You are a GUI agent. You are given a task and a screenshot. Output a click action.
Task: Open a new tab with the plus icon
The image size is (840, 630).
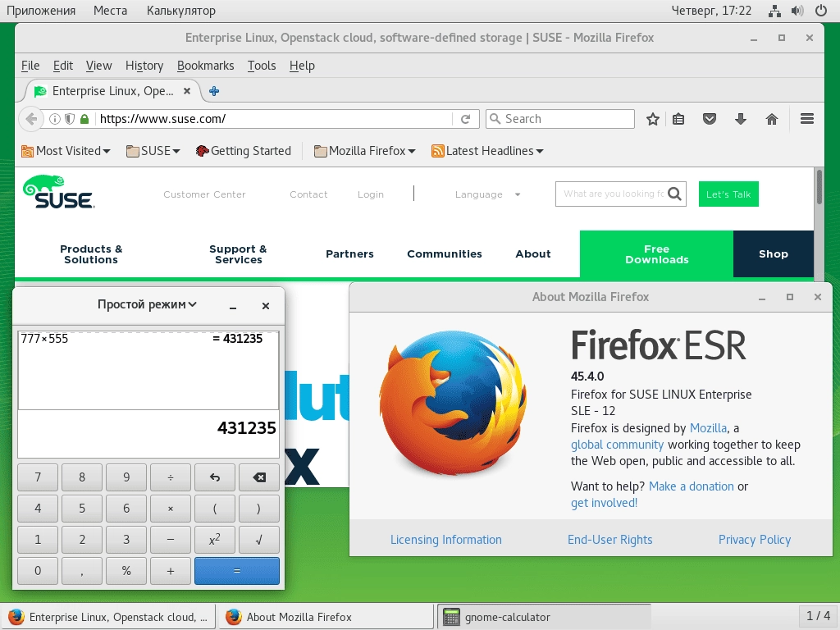tap(214, 91)
